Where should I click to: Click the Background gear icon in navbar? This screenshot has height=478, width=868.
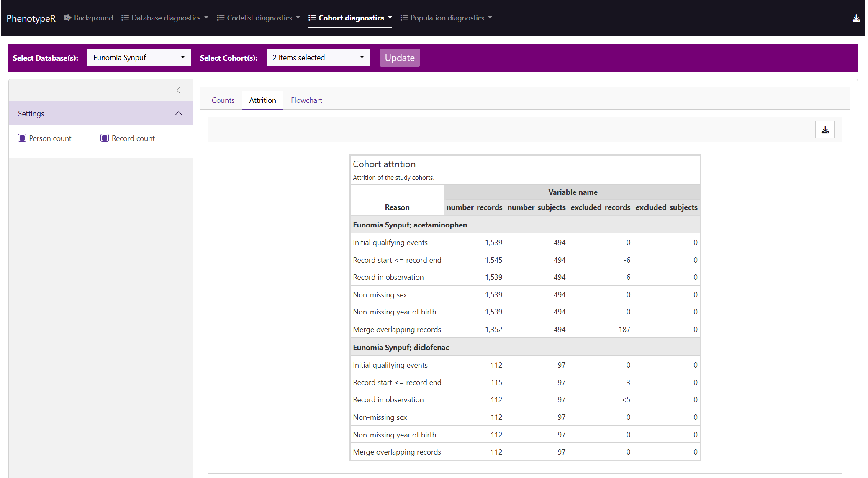pyautogui.click(x=67, y=18)
